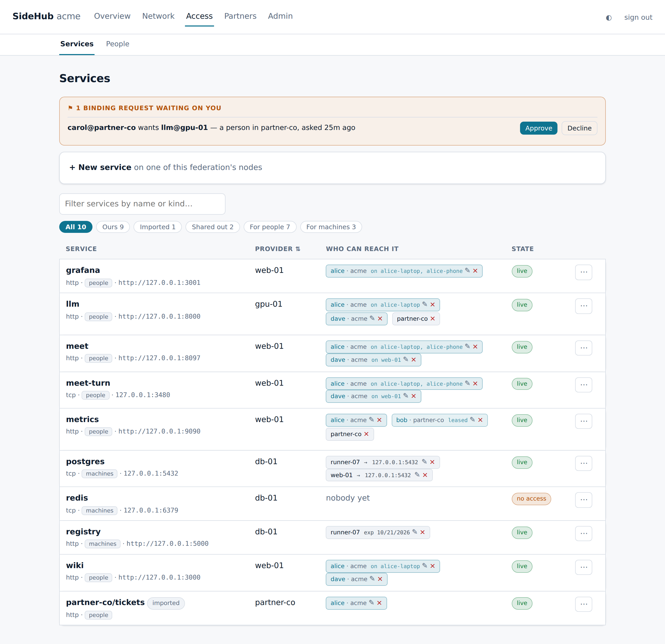Sort the table by Provider

click(x=277, y=249)
